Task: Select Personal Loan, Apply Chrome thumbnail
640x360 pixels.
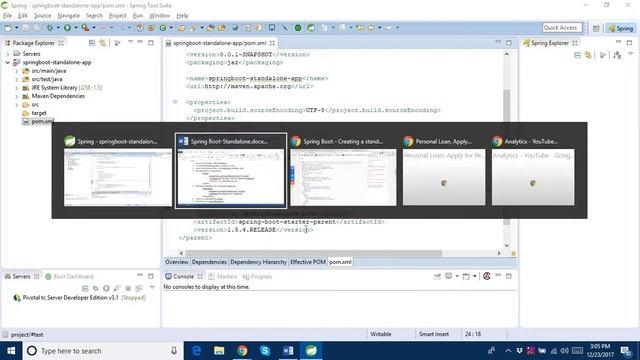Action: (444, 171)
